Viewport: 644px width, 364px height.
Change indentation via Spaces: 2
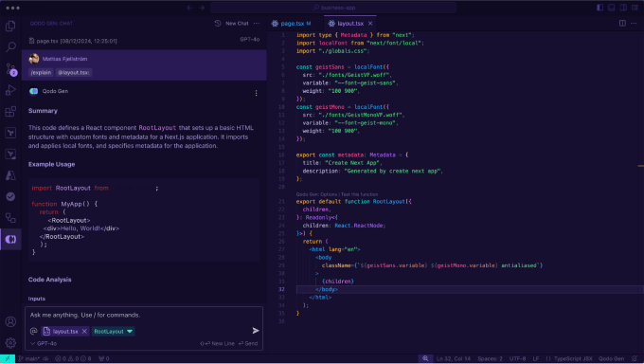click(490, 358)
